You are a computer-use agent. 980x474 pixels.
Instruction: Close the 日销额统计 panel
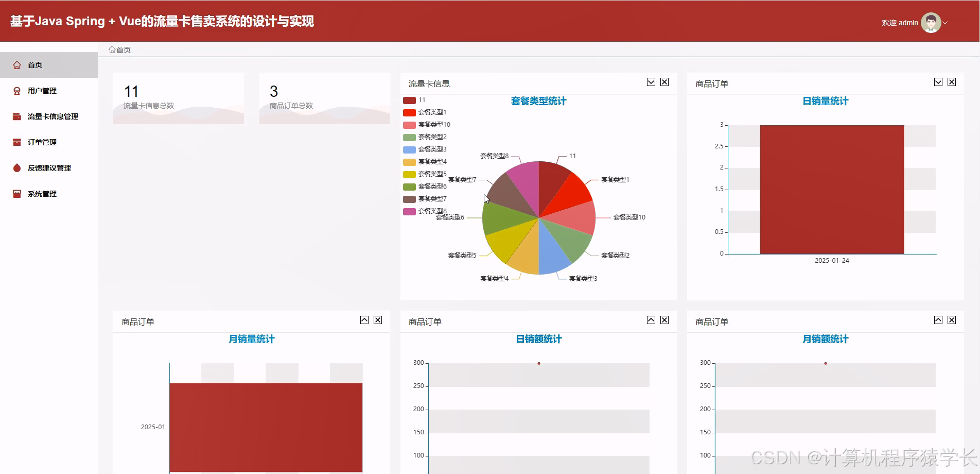[664, 320]
